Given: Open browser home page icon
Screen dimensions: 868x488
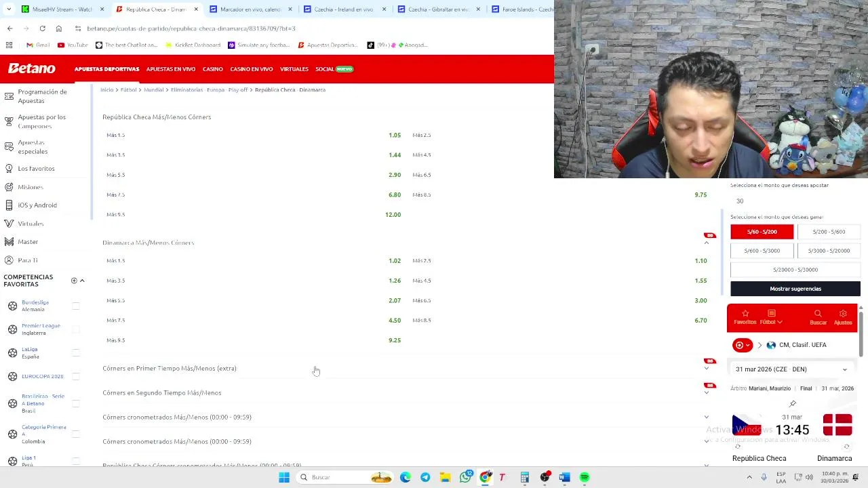Looking at the screenshot, I should (x=58, y=28).
